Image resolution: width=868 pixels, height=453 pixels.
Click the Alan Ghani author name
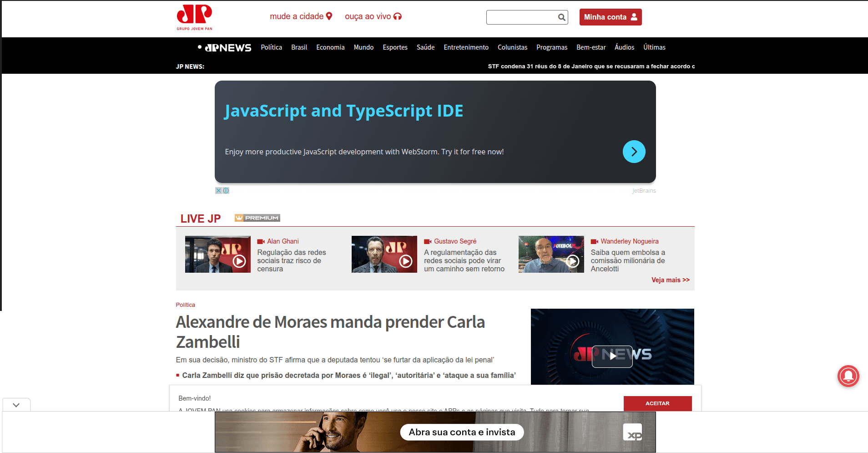tap(283, 242)
